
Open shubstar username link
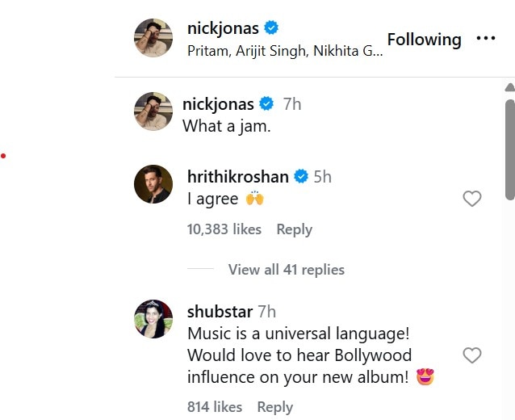pyautogui.click(x=220, y=312)
